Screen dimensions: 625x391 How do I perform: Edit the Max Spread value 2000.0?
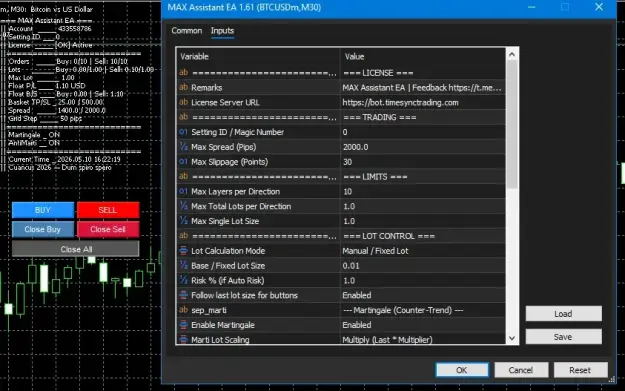tap(423, 147)
